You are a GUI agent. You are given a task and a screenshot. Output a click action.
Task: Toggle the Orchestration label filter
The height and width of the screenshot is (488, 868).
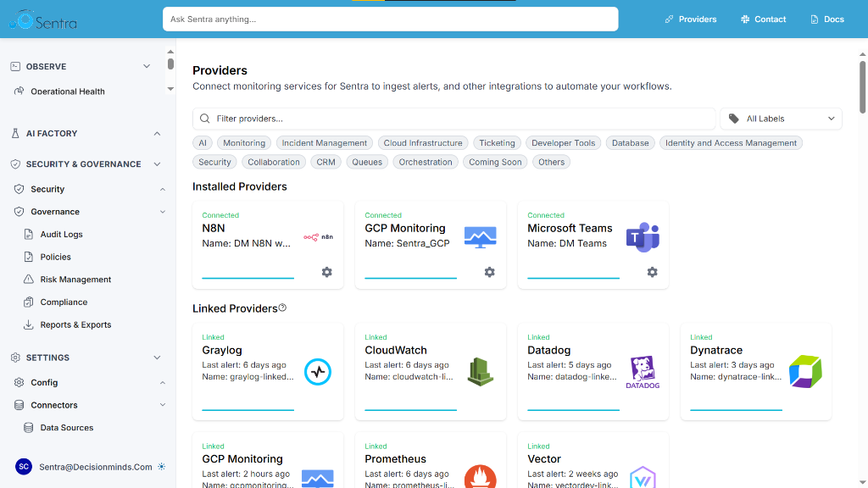[x=426, y=162]
